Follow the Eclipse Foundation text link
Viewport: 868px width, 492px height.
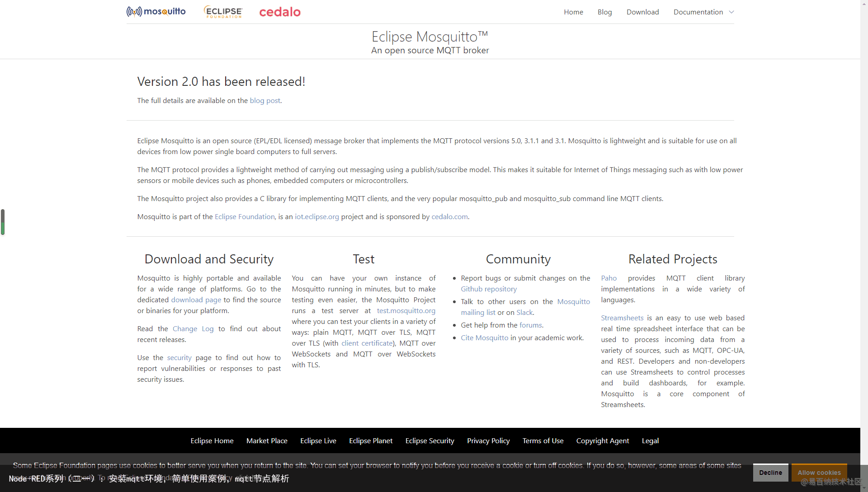click(245, 216)
